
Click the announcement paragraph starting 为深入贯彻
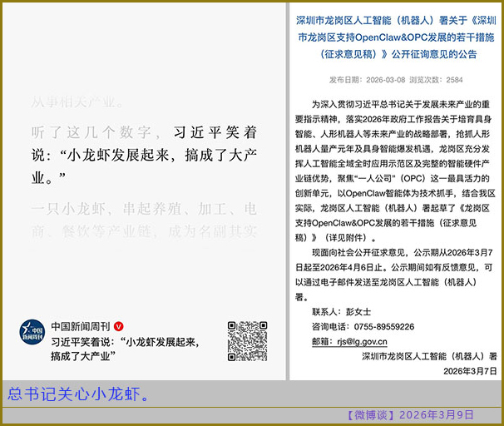[396, 171]
